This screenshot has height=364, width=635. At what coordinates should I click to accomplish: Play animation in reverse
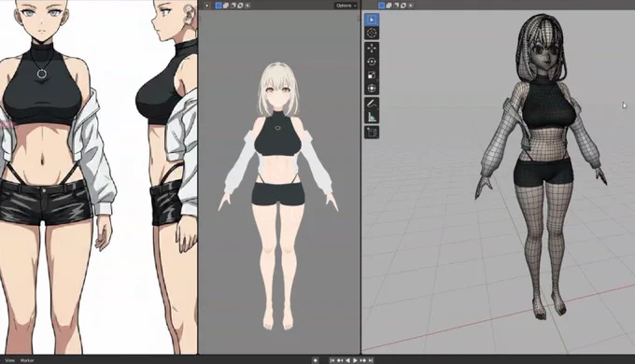point(347,360)
